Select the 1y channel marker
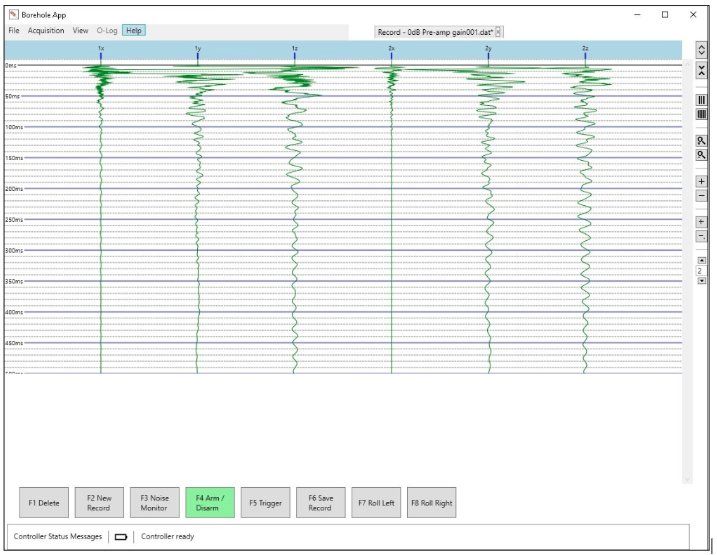This screenshot has height=555, width=717. (198, 53)
